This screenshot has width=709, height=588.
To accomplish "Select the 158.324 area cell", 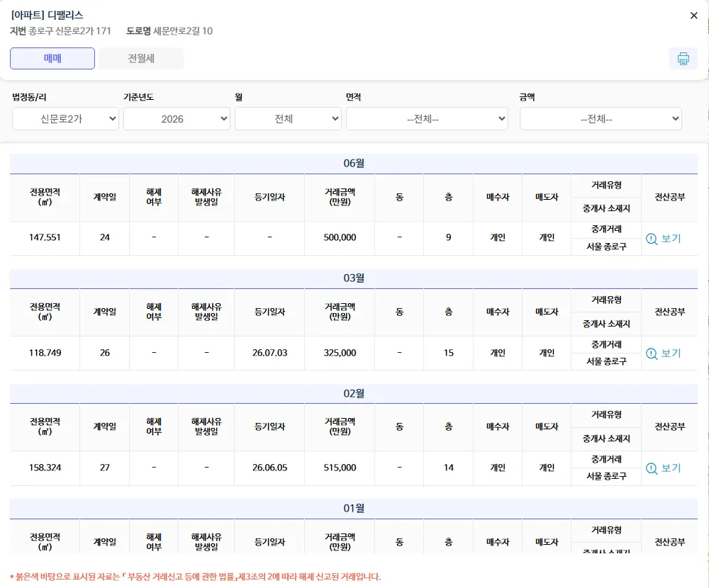I will (45, 468).
